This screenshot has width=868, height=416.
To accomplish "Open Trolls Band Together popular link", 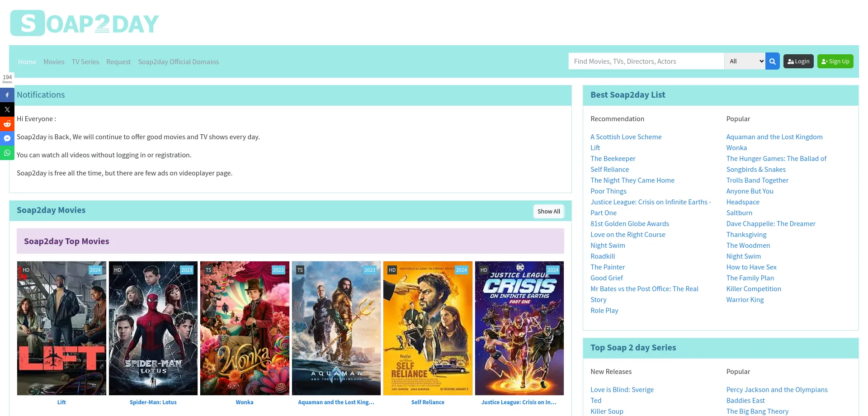I will (757, 180).
